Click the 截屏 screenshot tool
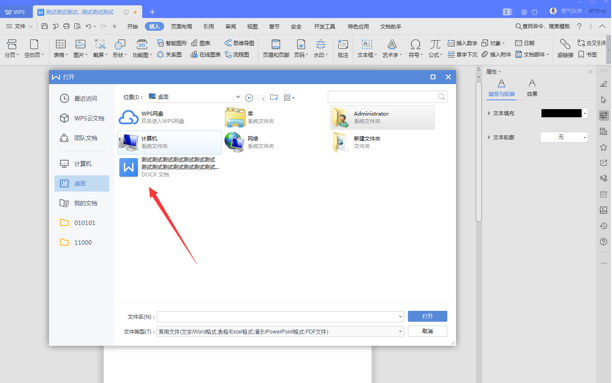612x383 pixels. coord(100,48)
